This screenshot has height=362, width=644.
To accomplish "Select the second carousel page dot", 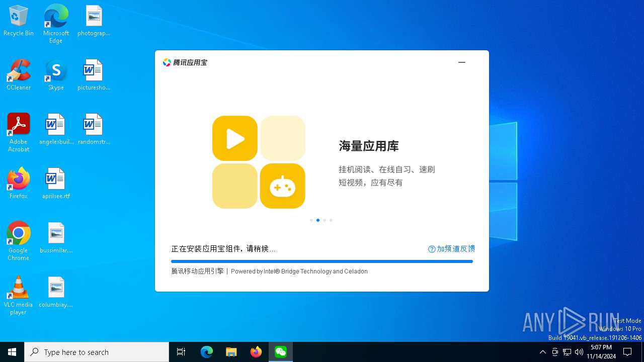I will [x=318, y=220].
